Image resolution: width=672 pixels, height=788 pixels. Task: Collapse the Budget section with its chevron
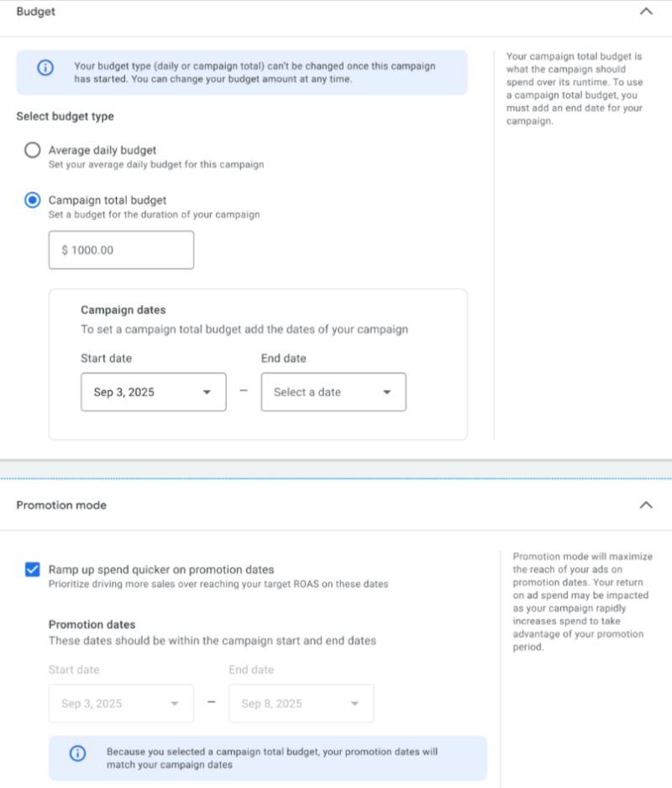pyautogui.click(x=645, y=12)
